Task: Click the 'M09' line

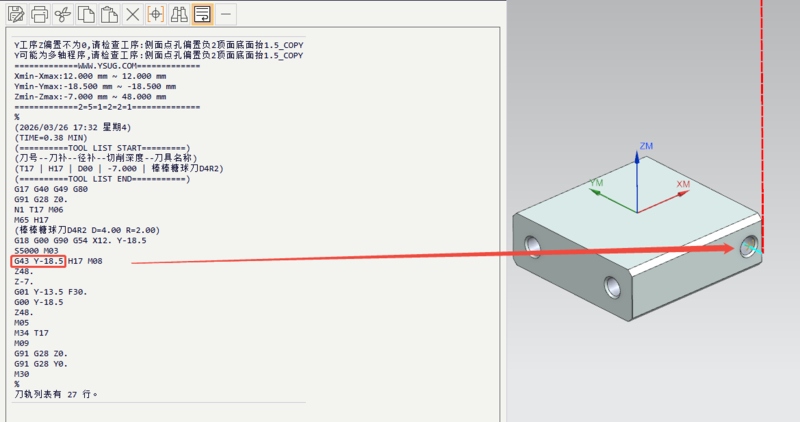Action: tap(21, 343)
